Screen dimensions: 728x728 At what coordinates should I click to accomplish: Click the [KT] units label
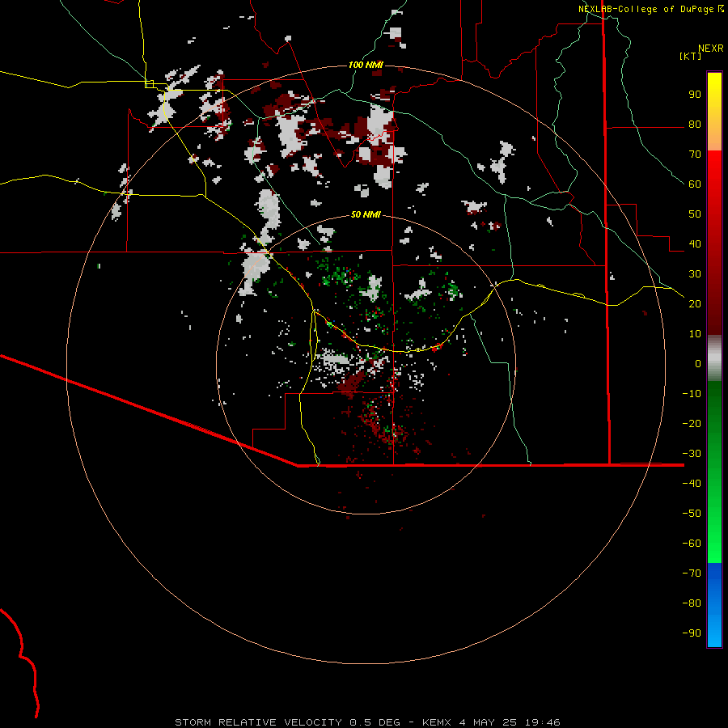click(x=690, y=56)
